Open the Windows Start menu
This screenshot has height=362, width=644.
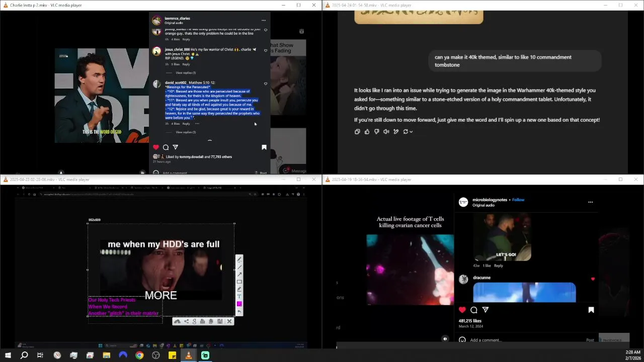pyautogui.click(x=8, y=355)
